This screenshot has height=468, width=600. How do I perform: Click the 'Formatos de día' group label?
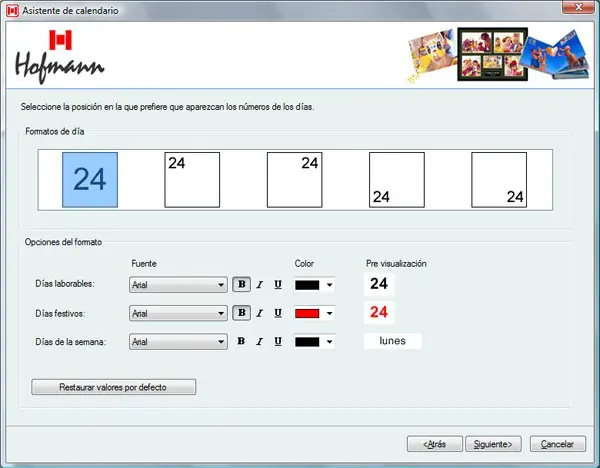click(x=55, y=132)
